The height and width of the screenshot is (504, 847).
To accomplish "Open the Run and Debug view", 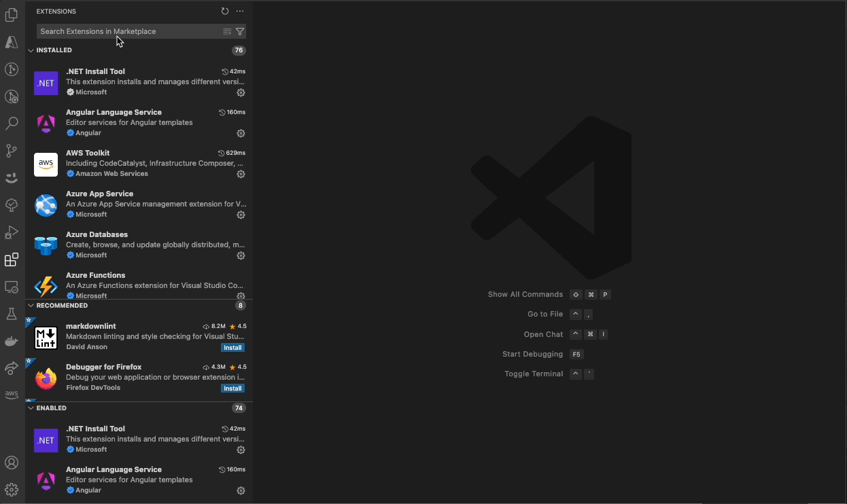I will pyautogui.click(x=11, y=232).
